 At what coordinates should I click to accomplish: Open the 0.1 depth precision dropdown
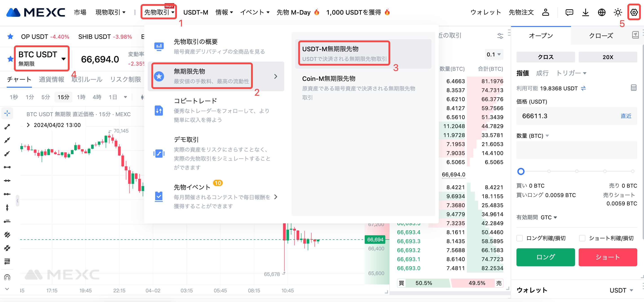point(494,54)
